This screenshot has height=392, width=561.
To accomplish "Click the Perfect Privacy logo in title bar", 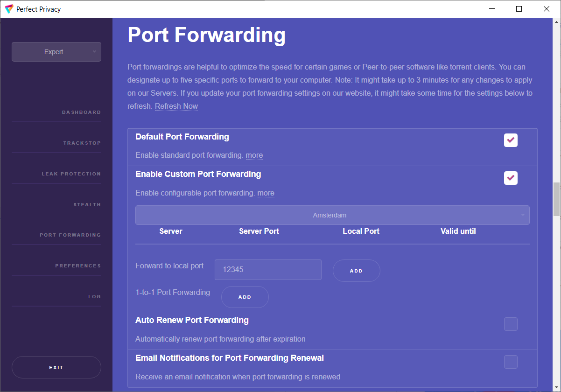I will pos(9,9).
